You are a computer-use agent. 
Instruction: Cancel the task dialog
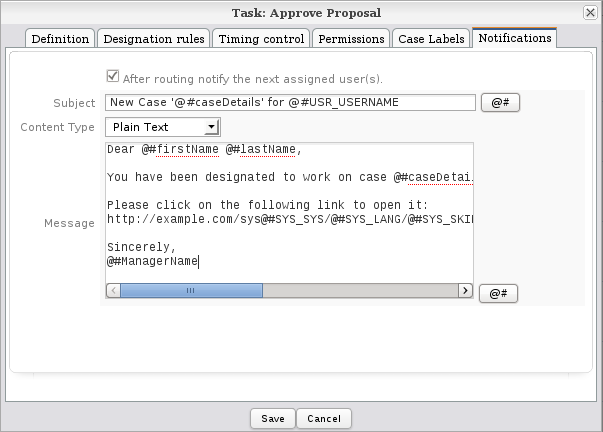324,419
